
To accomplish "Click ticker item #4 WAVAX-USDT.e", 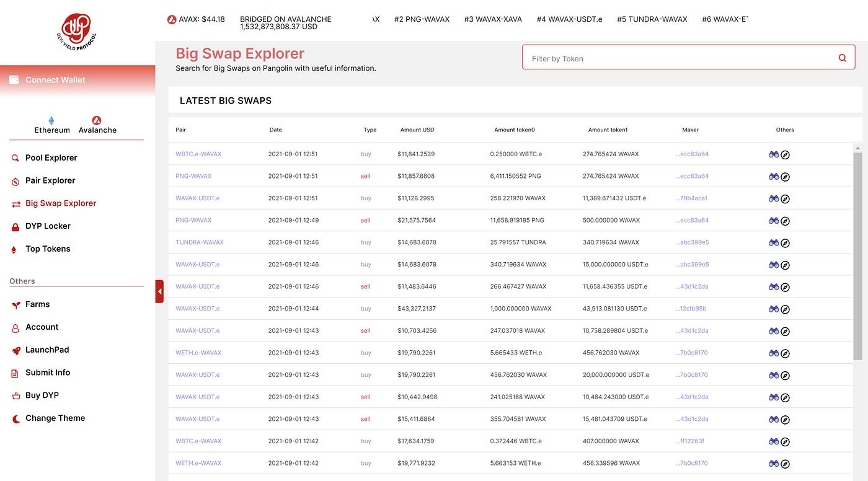I will tap(569, 19).
